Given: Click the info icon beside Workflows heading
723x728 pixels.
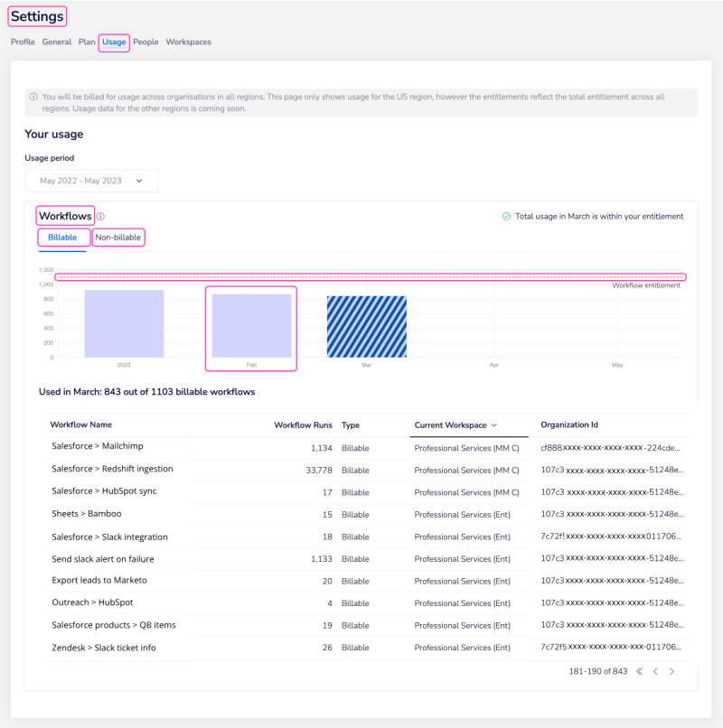Looking at the screenshot, I should [x=101, y=217].
